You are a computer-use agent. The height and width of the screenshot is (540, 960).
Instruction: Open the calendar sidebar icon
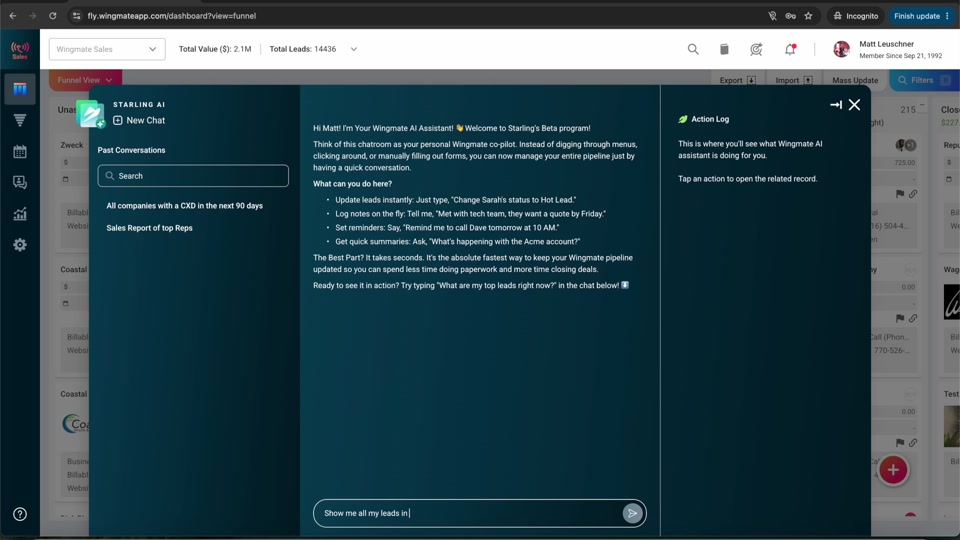[20, 151]
